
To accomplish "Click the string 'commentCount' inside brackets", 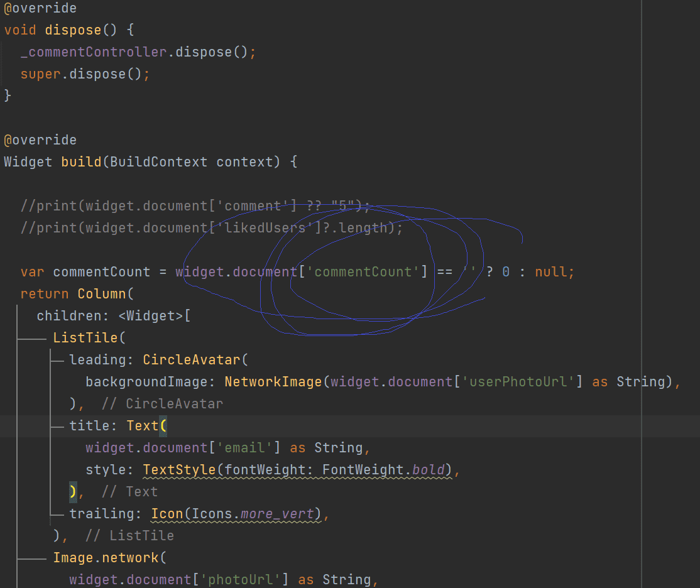I will (x=363, y=271).
